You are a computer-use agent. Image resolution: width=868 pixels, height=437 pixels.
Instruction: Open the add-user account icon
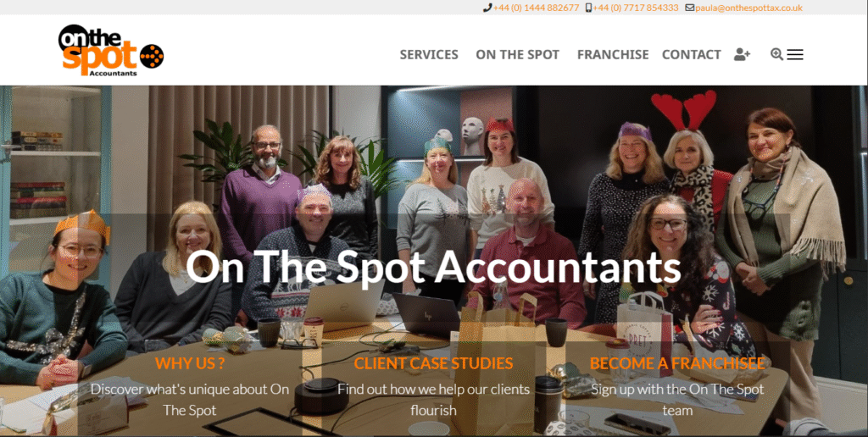pyautogui.click(x=742, y=54)
